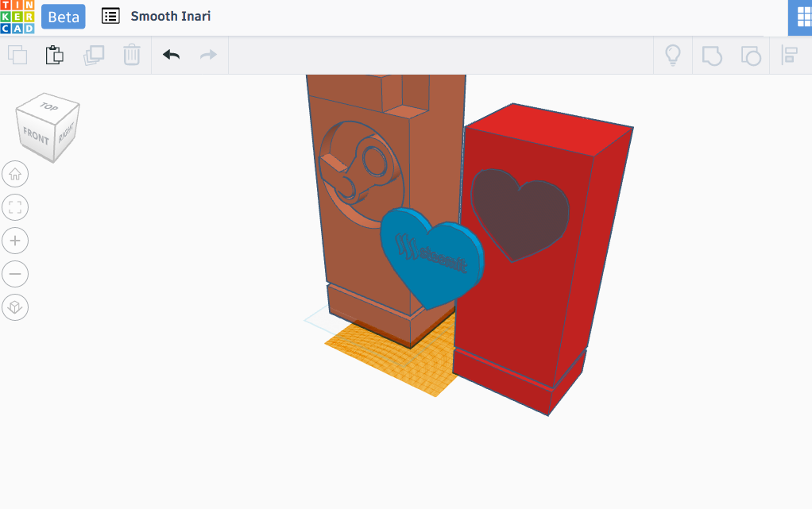Screen dimensions: 812x509
Task: Redo the last action
Action: [x=208, y=54]
